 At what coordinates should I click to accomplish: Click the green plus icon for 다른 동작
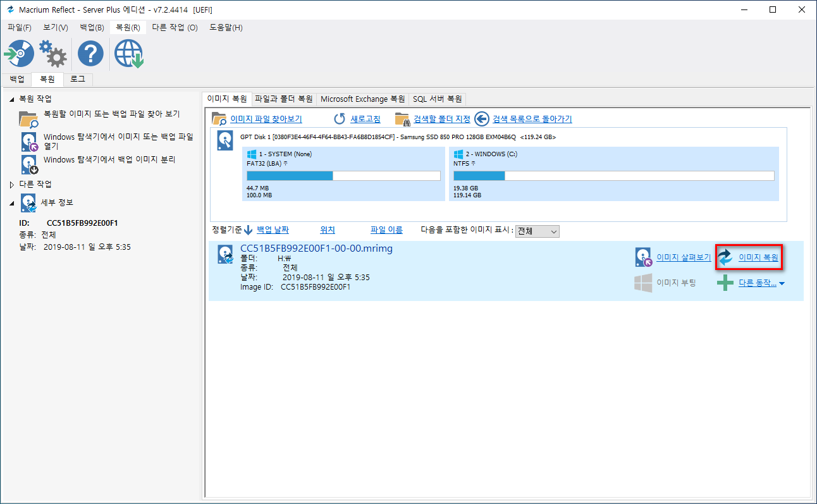pyautogui.click(x=725, y=283)
